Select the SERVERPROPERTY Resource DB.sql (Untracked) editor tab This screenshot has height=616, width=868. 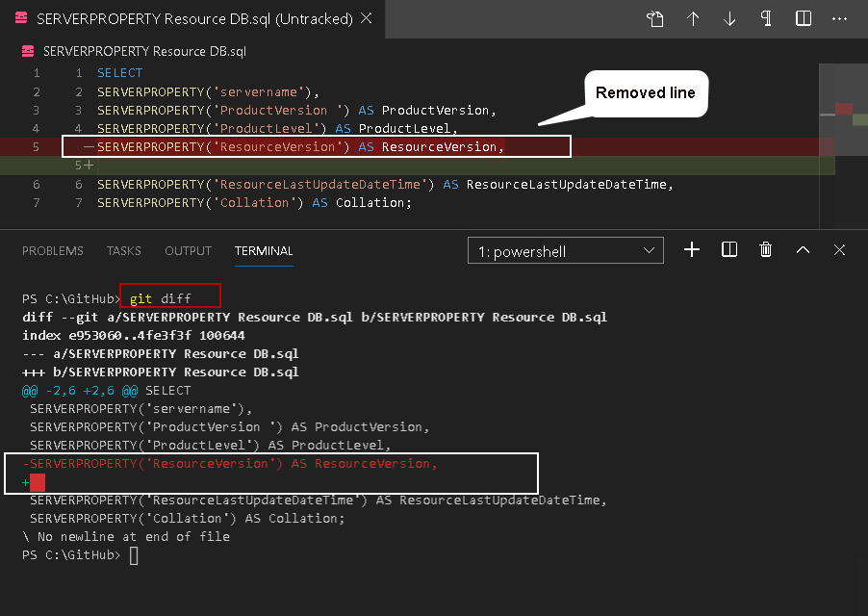click(x=183, y=18)
